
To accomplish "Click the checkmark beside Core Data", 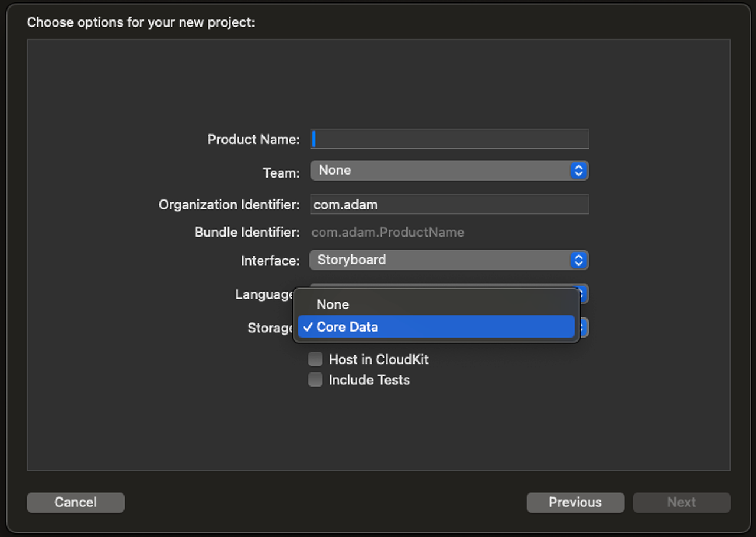I will [x=308, y=327].
